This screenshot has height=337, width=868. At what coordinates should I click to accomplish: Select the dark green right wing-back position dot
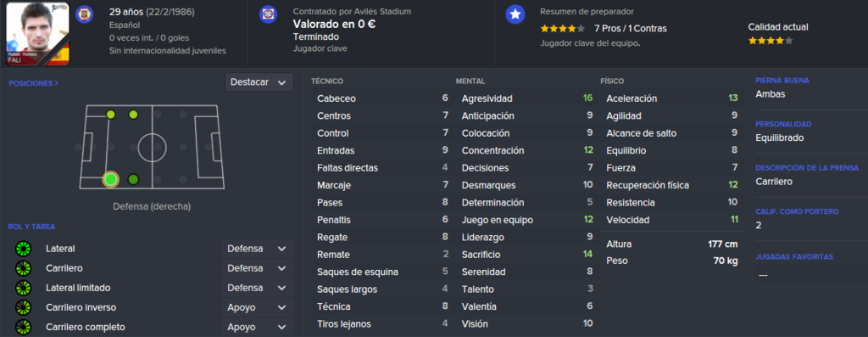point(133,179)
